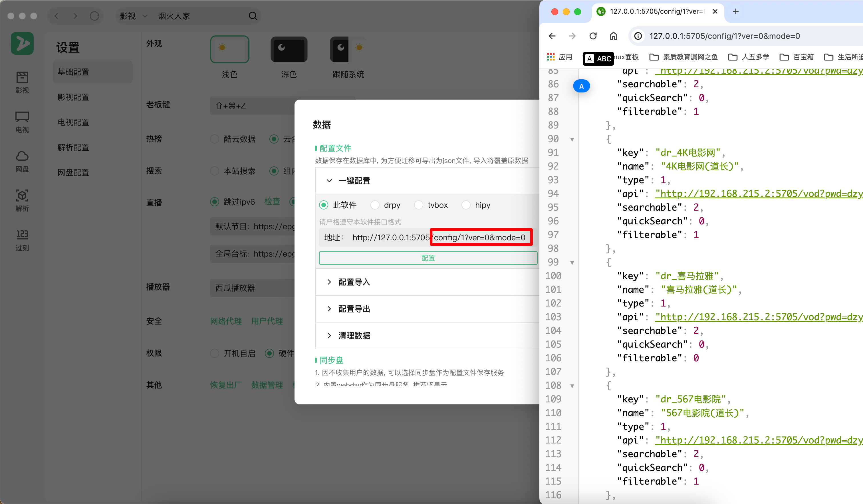The height and width of the screenshot is (504, 863).
Task: Collapse the 一键配置 section
Action: point(329,180)
